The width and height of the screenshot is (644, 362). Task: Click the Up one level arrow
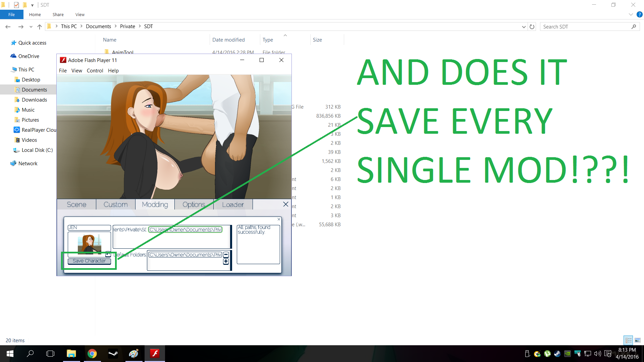(x=40, y=27)
